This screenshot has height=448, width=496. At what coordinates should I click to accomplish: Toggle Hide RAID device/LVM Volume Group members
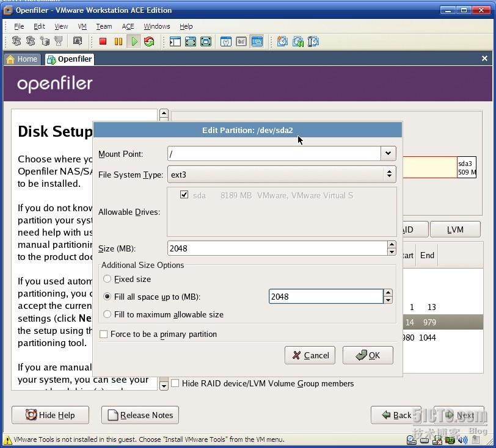[x=175, y=383]
